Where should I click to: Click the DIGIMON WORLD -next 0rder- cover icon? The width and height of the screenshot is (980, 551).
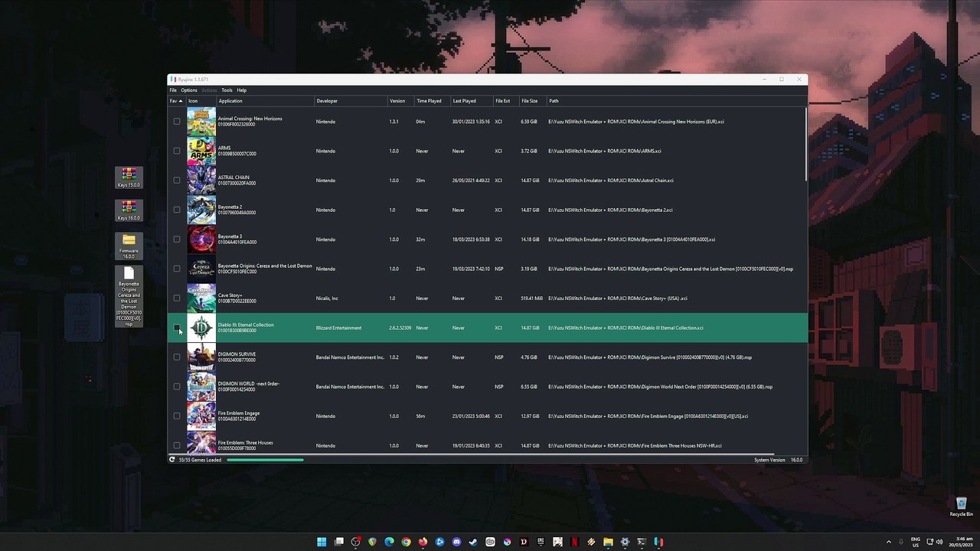(x=201, y=386)
